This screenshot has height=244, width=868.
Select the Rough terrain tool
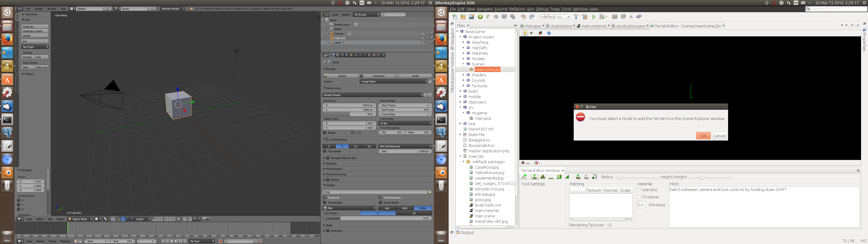tap(551, 178)
